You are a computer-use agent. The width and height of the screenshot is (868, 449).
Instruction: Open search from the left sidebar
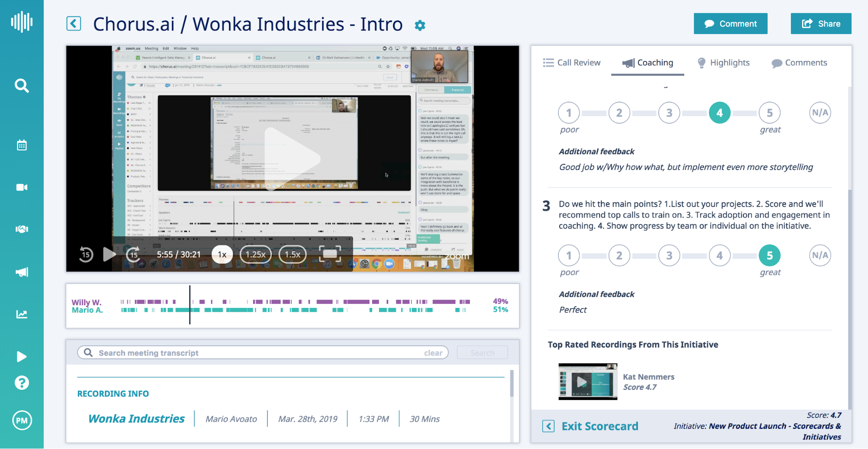(22, 86)
